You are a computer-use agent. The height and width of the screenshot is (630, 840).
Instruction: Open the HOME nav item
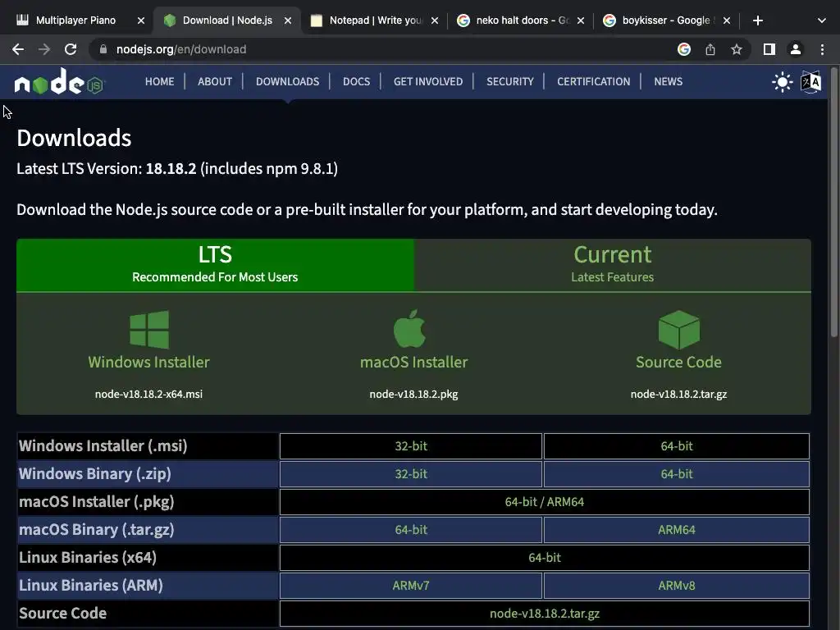pyautogui.click(x=160, y=81)
